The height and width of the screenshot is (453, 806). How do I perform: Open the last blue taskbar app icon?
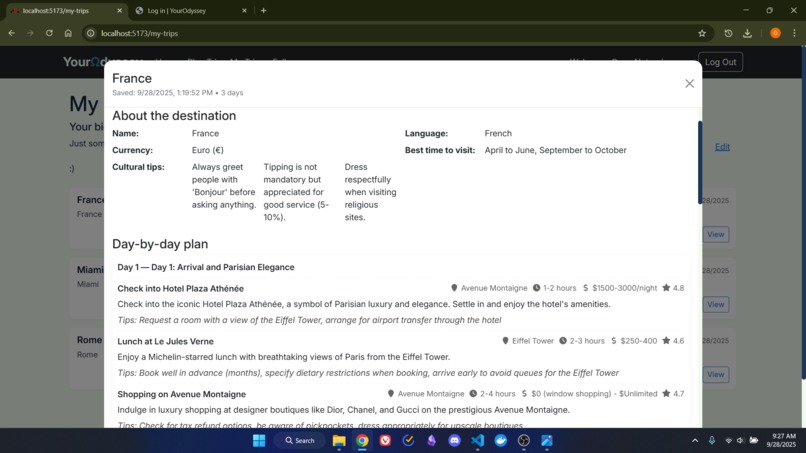pyautogui.click(x=547, y=441)
